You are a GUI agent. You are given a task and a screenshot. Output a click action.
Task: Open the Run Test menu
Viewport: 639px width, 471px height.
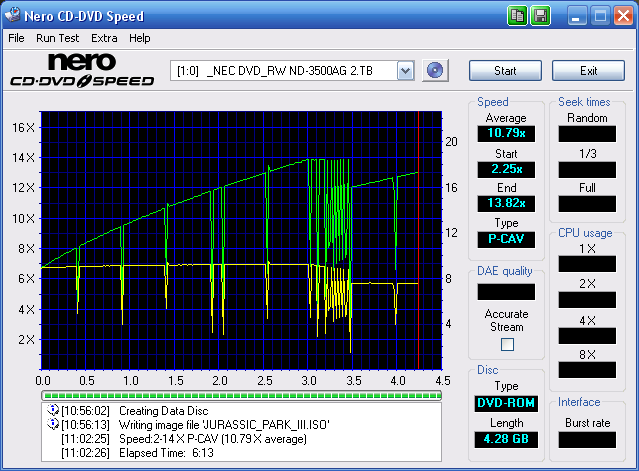point(57,38)
